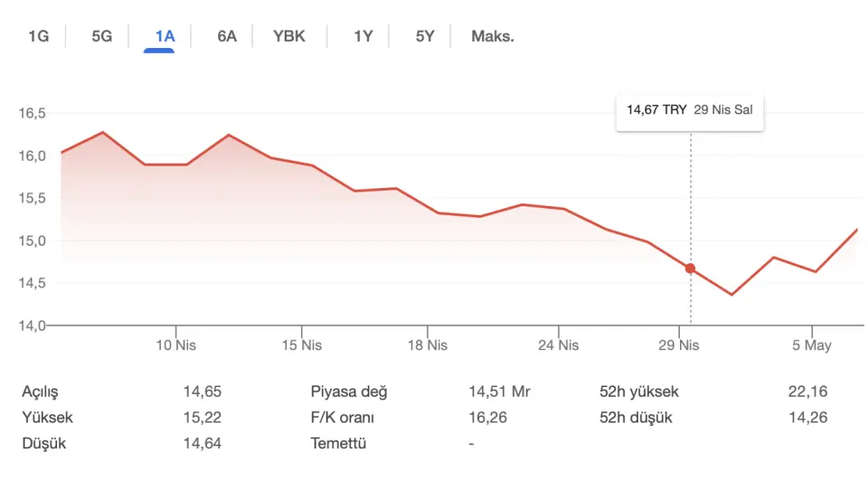
Task: Switch to the 5Y range
Action: pyautogui.click(x=425, y=36)
